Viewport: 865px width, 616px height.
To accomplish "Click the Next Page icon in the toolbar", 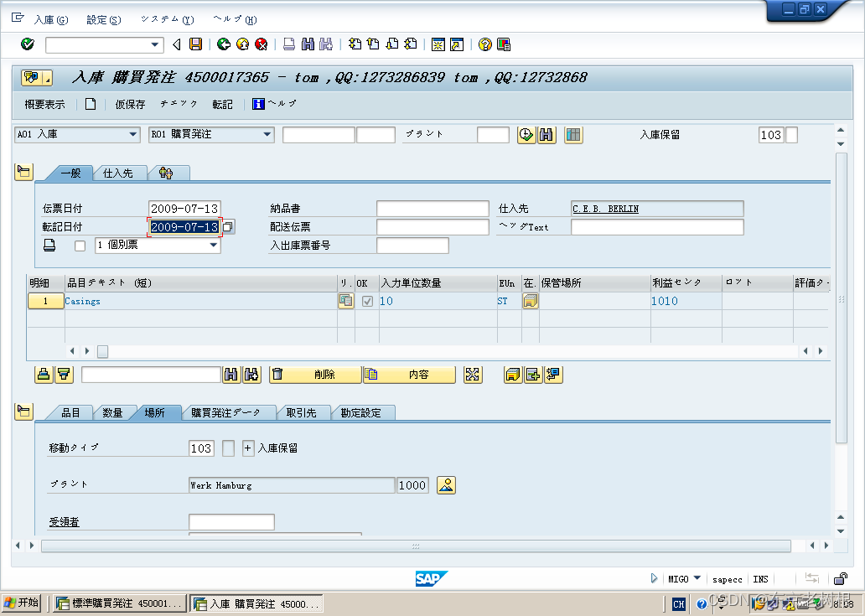I will point(392,44).
